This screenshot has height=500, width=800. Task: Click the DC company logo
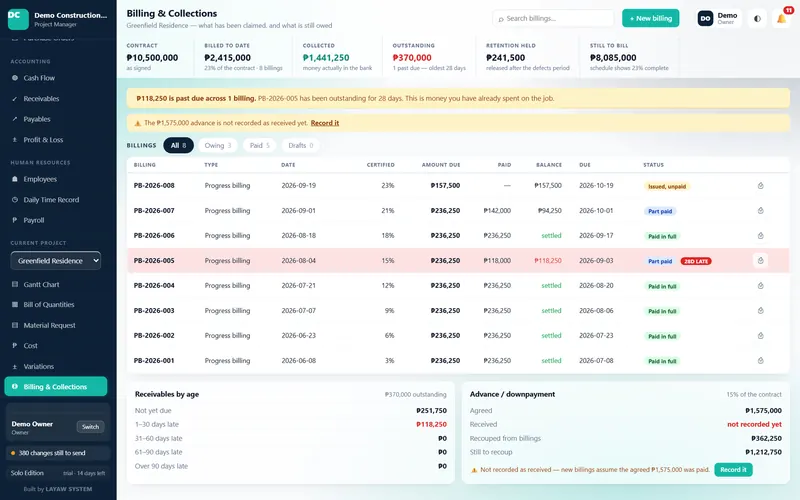18,19
